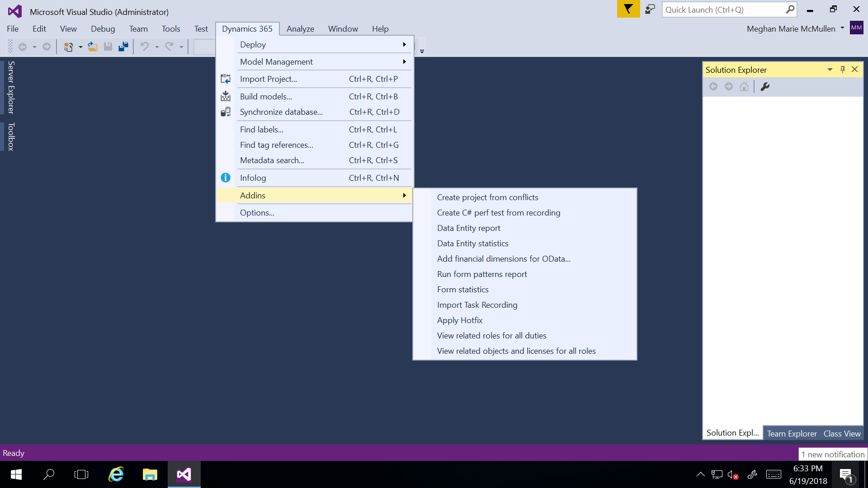Click View related objects and licenses
This screenshot has width=868, height=488.
(516, 350)
